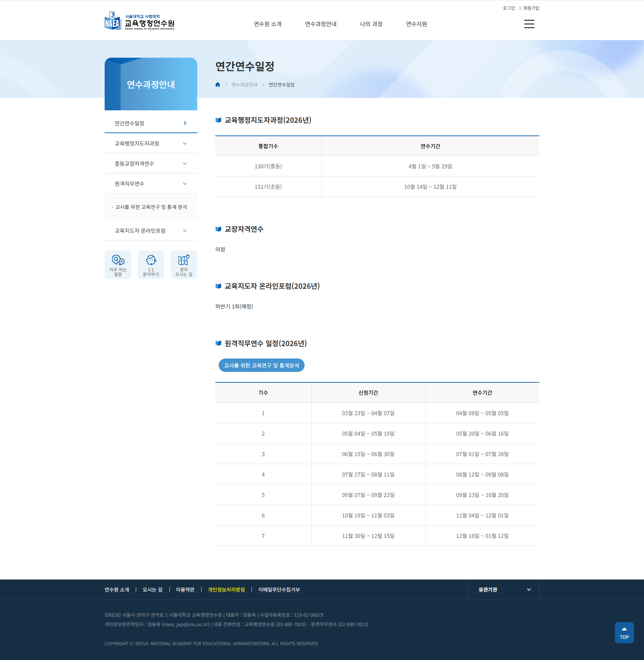This screenshot has height=660, width=644.
Task: Click the 로그인 link
Action: pyautogui.click(x=509, y=8)
